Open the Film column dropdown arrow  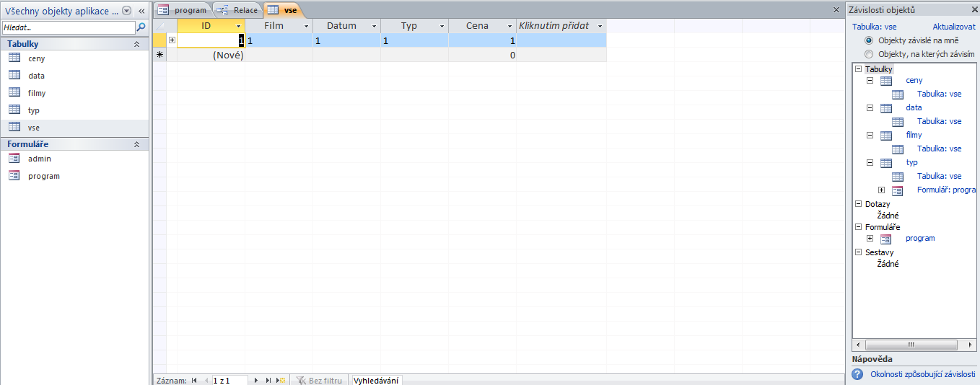click(306, 26)
